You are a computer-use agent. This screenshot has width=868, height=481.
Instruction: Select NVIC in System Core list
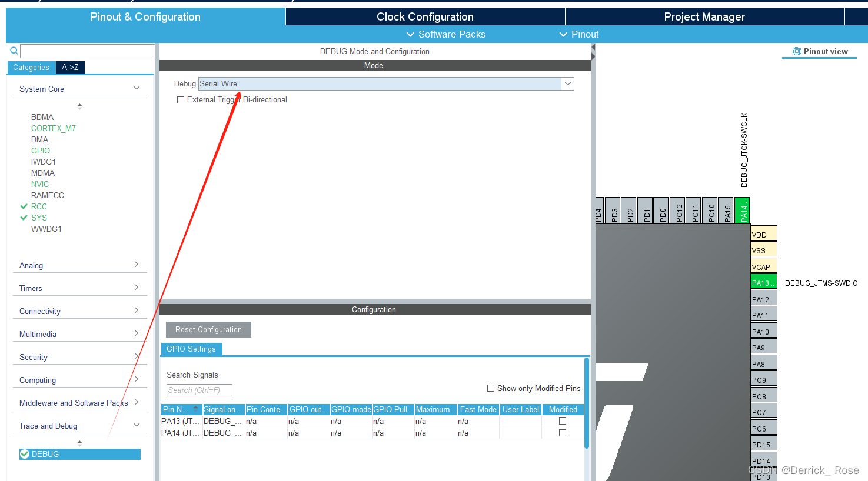[x=40, y=184]
